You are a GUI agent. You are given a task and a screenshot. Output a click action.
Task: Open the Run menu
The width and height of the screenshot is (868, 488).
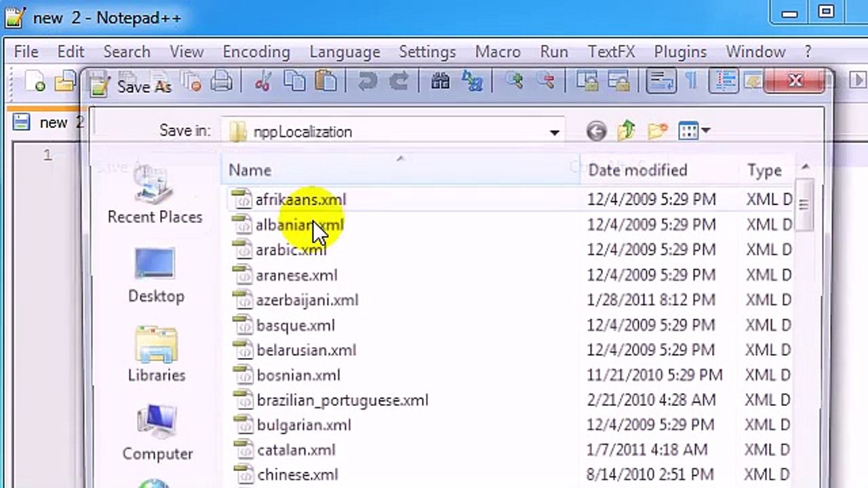click(x=554, y=52)
